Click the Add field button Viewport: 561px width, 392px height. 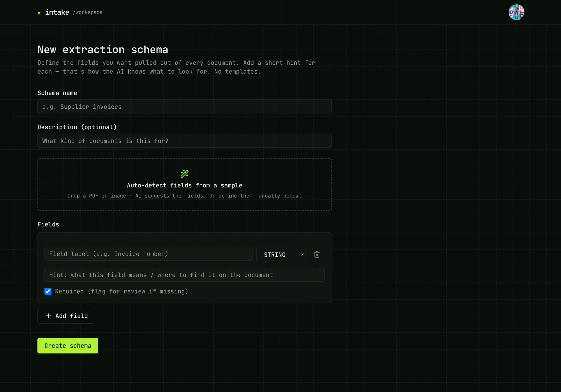[x=66, y=316]
